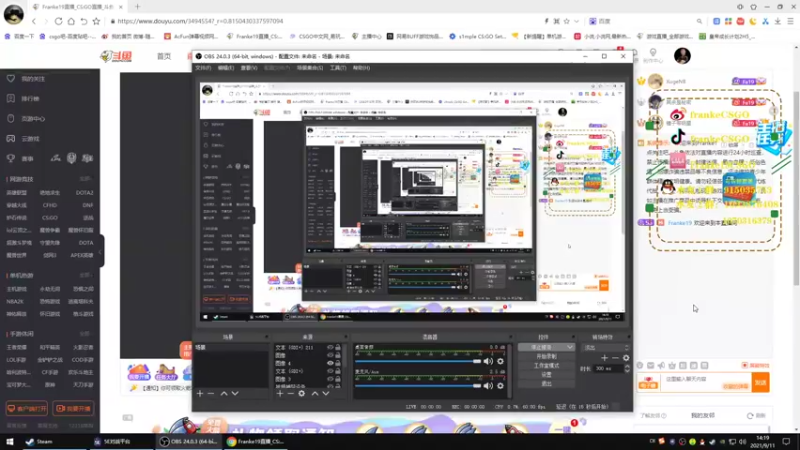Open the 云游戏 cloud gaming sidebar item
800x450 pixels.
coord(23,139)
